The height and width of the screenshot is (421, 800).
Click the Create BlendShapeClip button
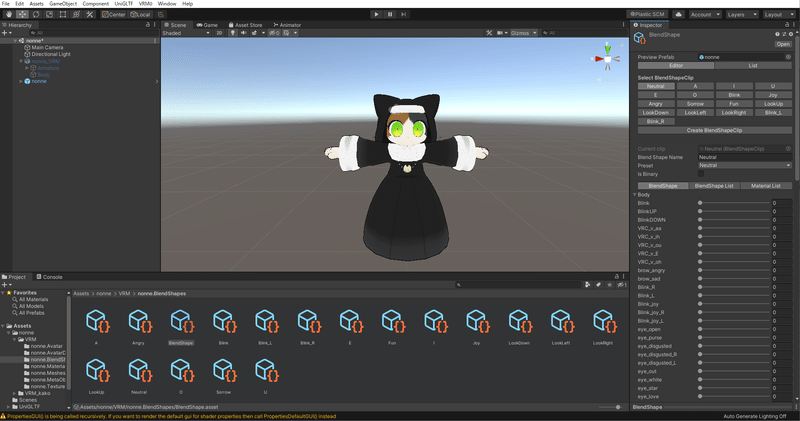[714, 130]
